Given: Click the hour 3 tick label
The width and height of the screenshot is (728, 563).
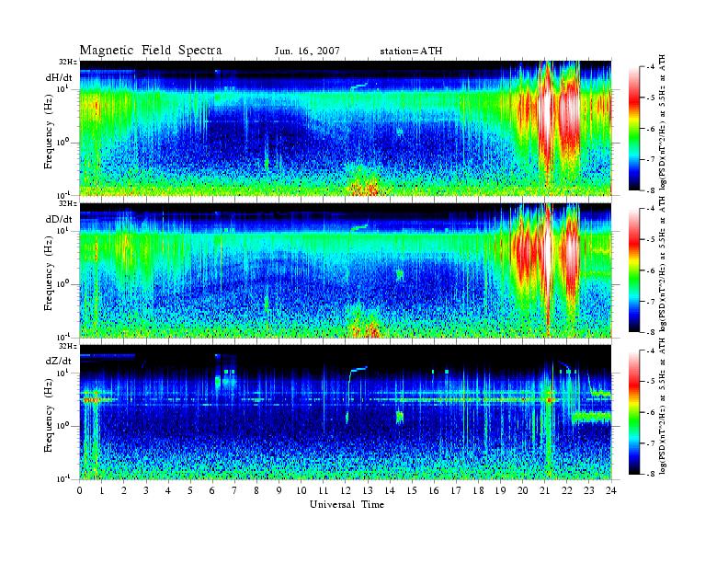Looking at the screenshot, I should point(146,491).
